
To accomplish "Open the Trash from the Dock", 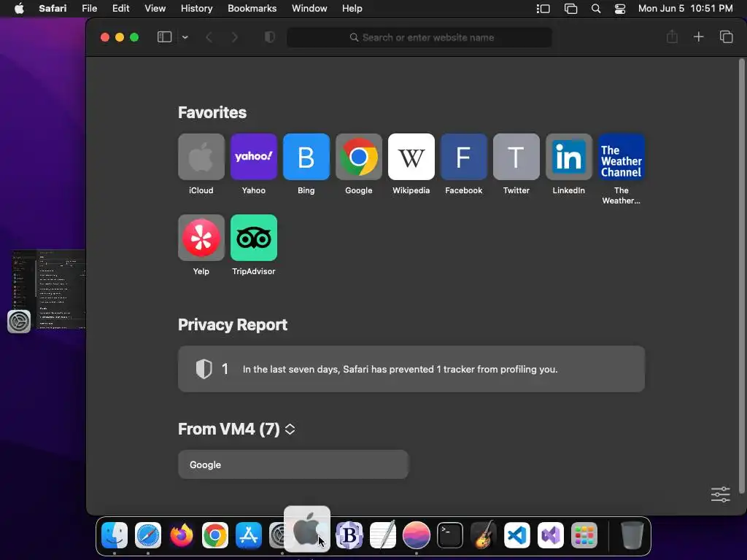I will coord(632,535).
